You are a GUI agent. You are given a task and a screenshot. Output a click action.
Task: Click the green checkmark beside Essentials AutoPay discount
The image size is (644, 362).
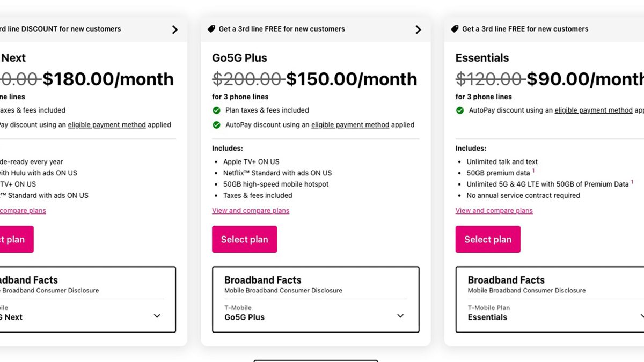(460, 110)
